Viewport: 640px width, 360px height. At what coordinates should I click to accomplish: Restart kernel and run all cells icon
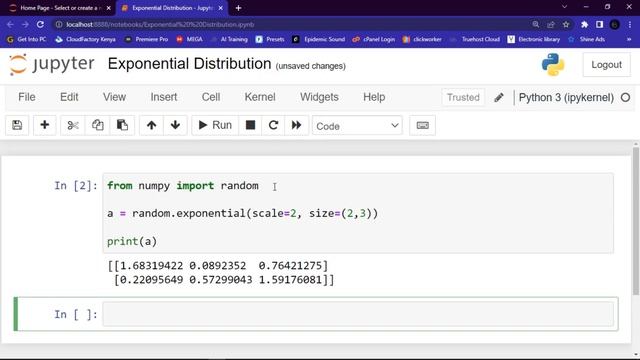296,125
